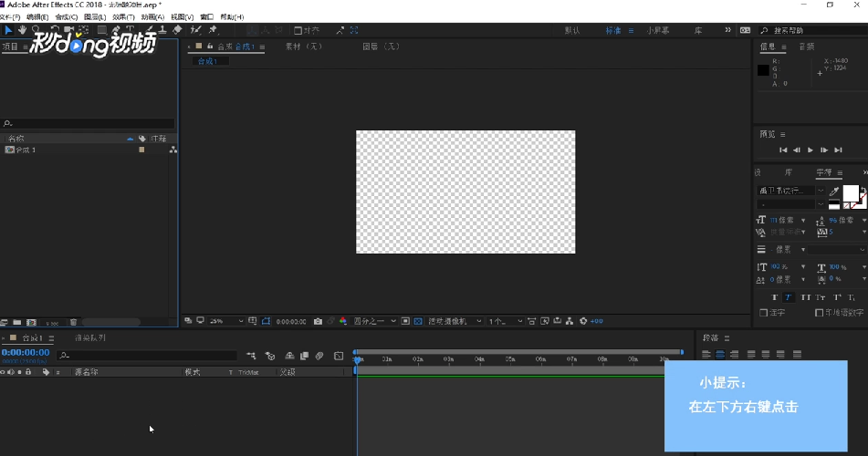
Task: Create a new folder in Project panel
Action: pos(17,322)
